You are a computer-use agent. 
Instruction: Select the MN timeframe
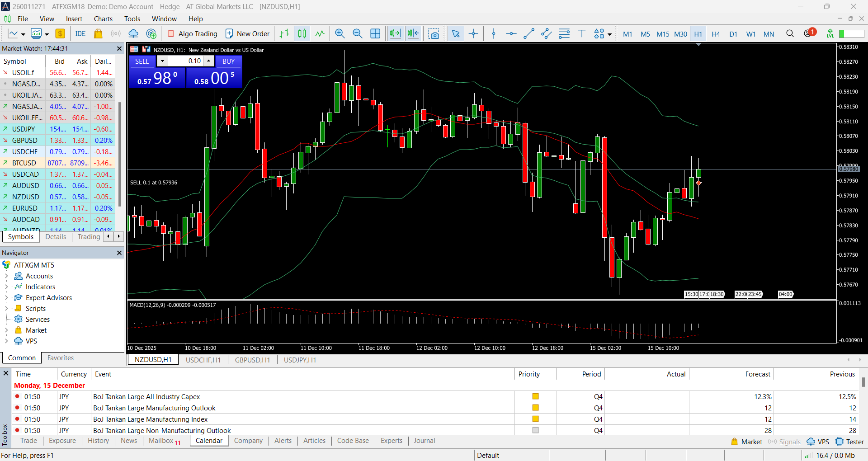769,34
